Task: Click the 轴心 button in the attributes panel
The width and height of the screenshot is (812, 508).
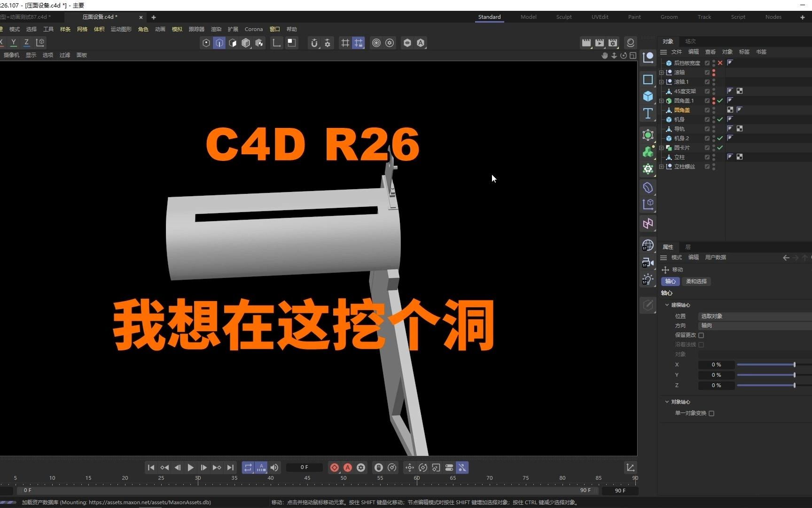Action: tap(670, 281)
